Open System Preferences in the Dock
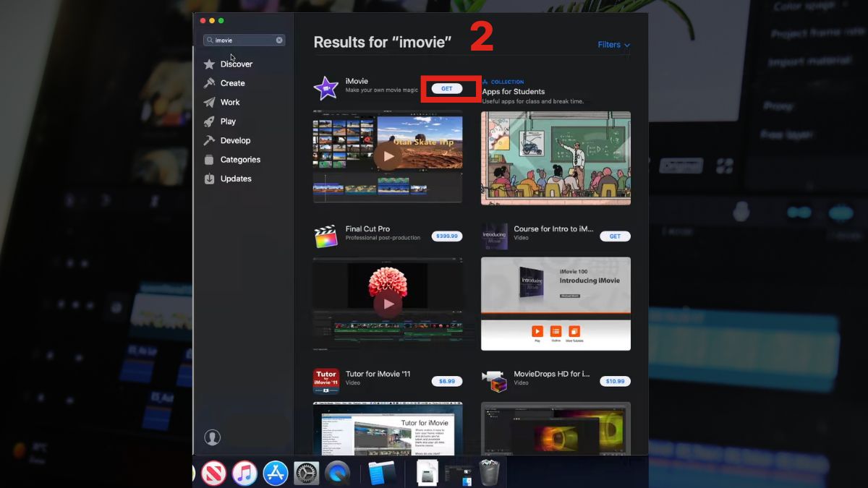Image resolution: width=868 pixels, height=488 pixels. (x=307, y=474)
